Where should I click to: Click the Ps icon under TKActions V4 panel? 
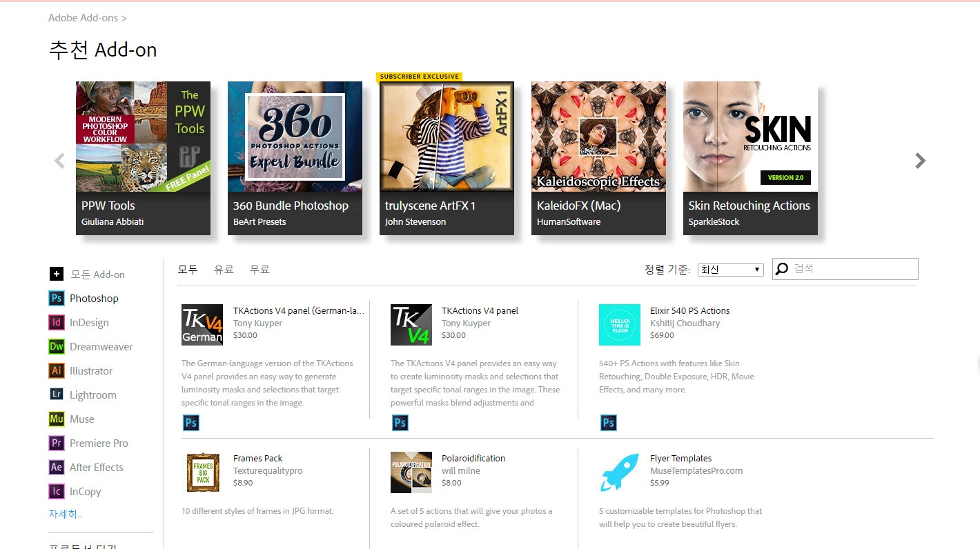point(400,422)
